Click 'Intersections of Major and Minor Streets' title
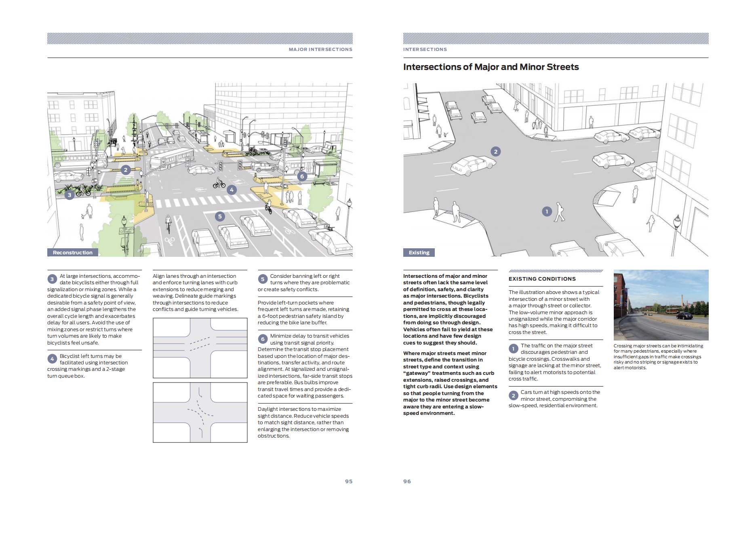The width and height of the screenshot is (756, 535). point(491,67)
